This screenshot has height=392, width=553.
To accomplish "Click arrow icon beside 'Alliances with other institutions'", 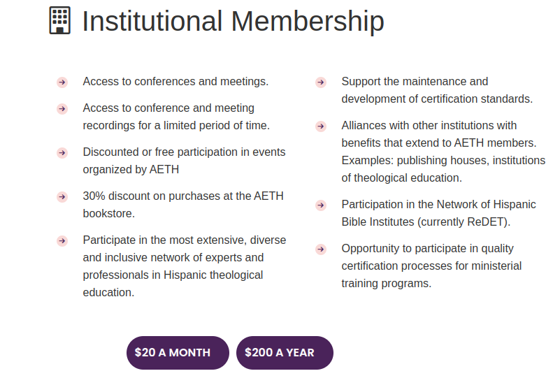I will pos(321,126).
